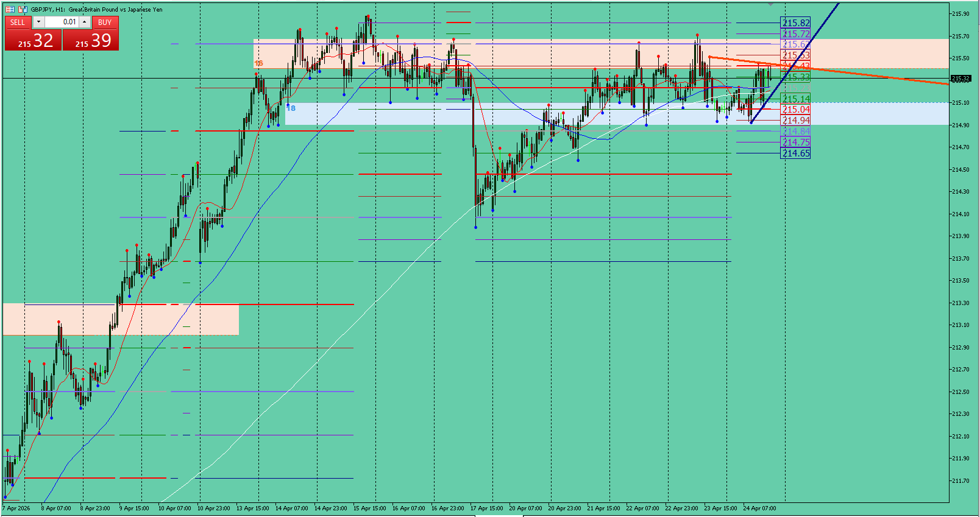The height and width of the screenshot is (517, 980).
Task: Click the 24 Apr 07:00 time axis label
Action: [x=760, y=508]
